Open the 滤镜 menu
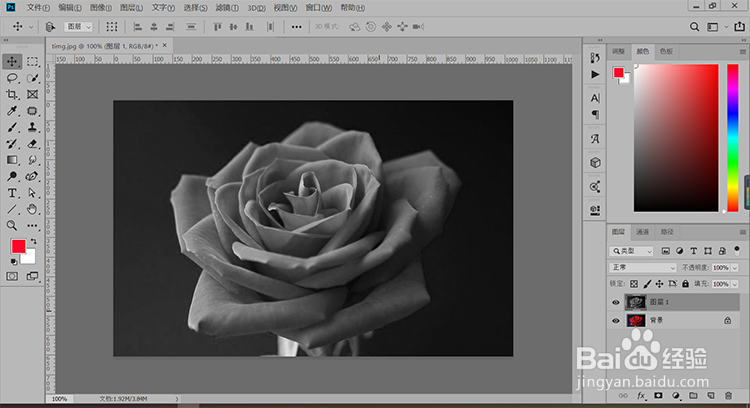 (225, 7)
